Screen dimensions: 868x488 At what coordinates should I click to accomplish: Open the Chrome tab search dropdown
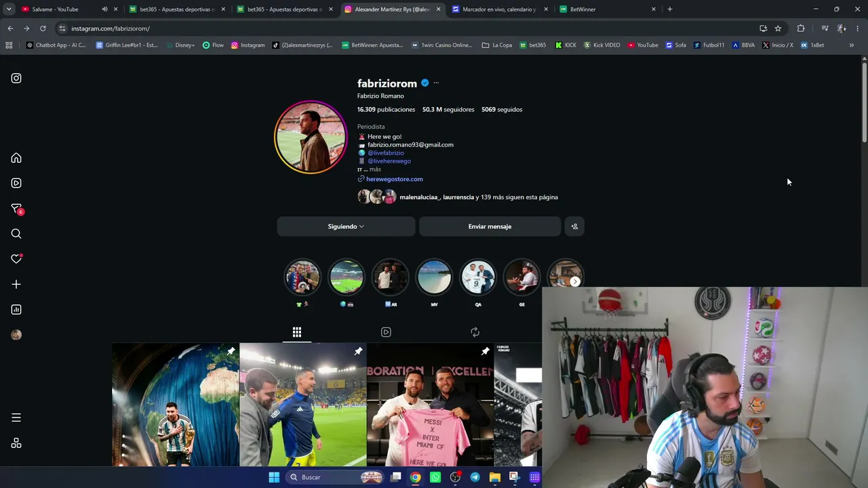pyautogui.click(x=9, y=9)
